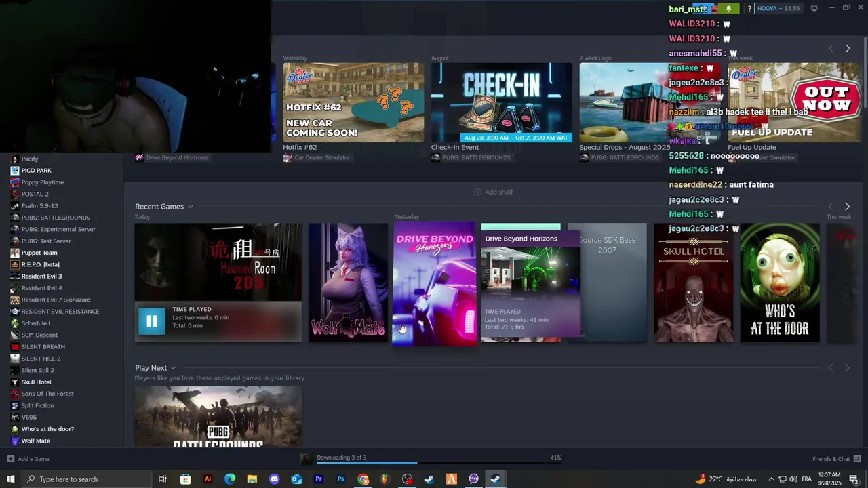Open Microsoft Edge from the taskbar
868x488 pixels.
(230, 479)
